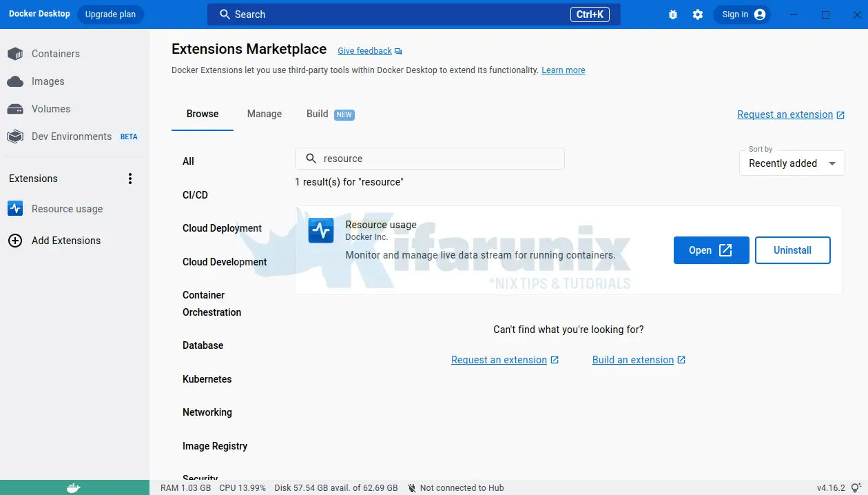Click the Images cloud icon
Screen dimensions: 868x495
pyautogui.click(x=15, y=81)
